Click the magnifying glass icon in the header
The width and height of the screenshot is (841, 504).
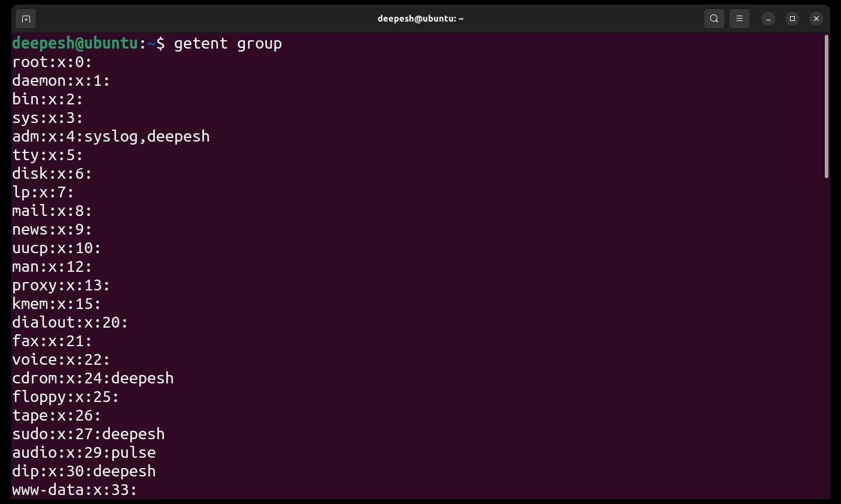tap(714, 19)
